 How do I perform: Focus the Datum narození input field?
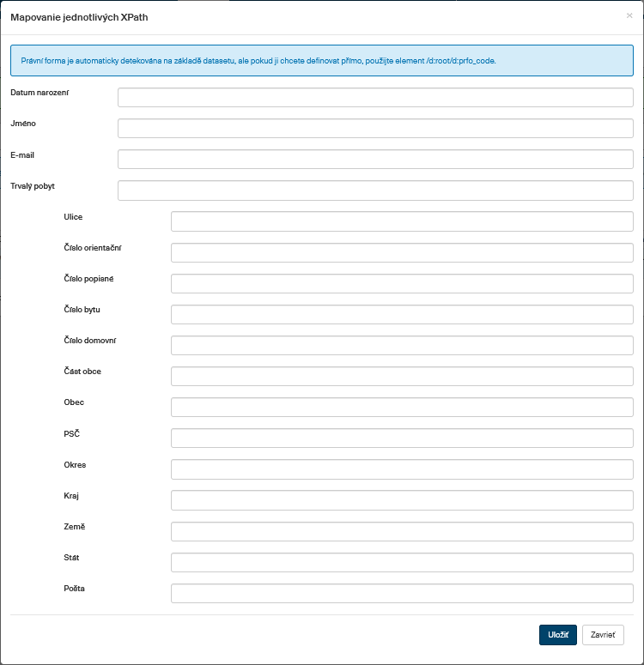(x=375, y=97)
